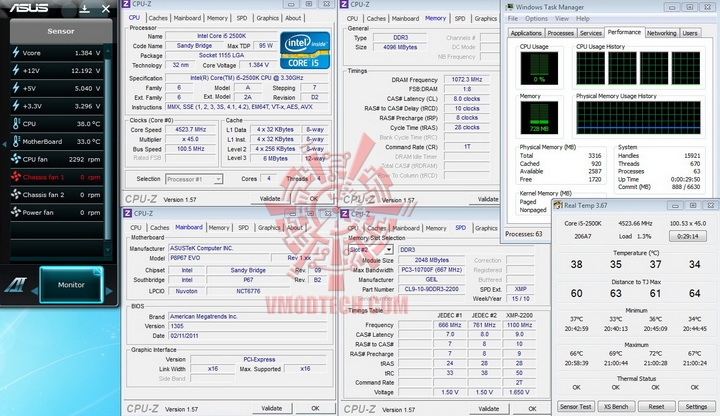This screenshot has height=416, width=720.
Task: Click the Memory meter showing 728 MB
Action: point(539,118)
